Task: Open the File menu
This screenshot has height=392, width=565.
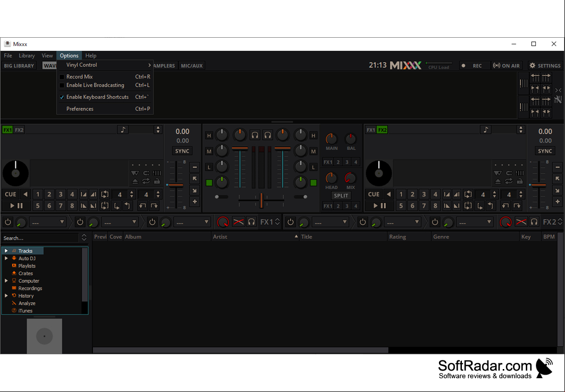Action: pos(8,56)
